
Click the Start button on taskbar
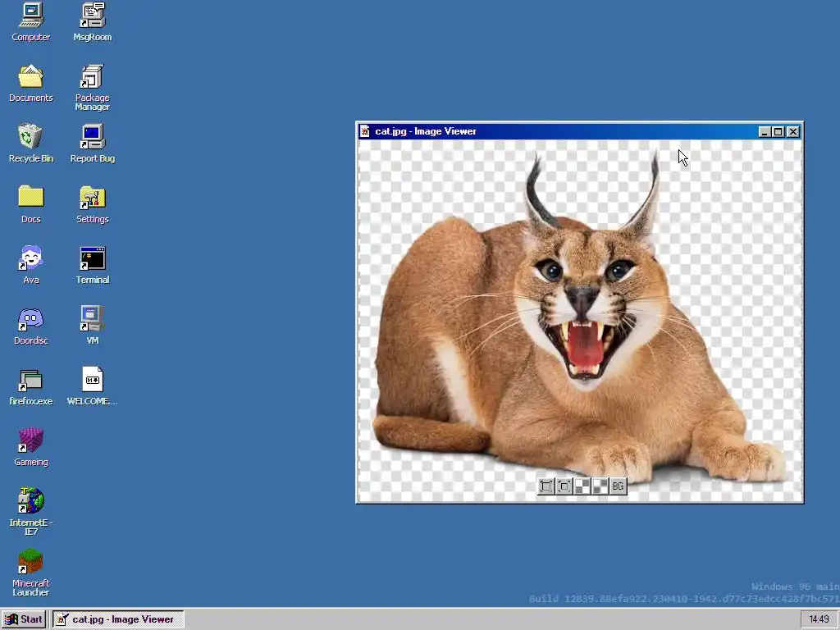24,619
